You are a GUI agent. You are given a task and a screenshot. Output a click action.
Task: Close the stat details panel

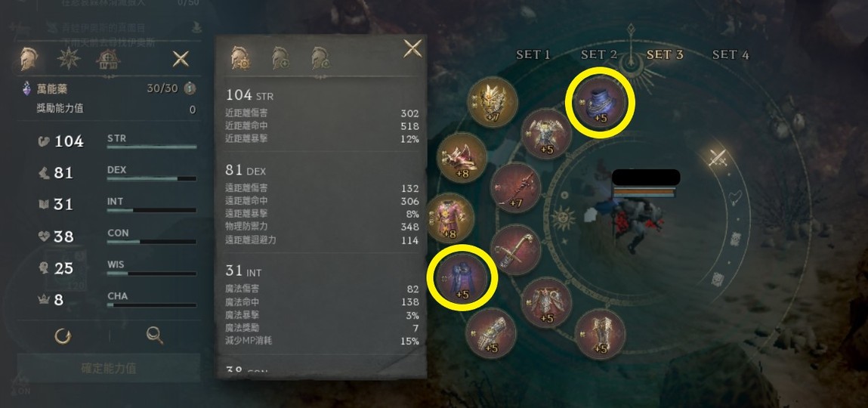[412, 48]
